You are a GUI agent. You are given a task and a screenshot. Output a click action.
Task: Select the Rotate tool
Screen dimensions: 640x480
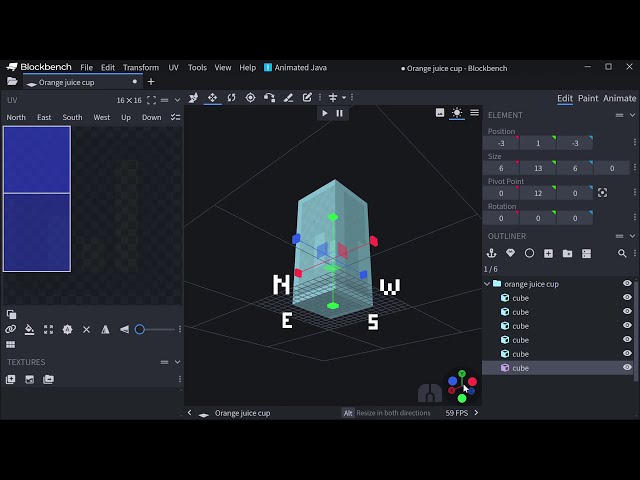tap(231, 98)
